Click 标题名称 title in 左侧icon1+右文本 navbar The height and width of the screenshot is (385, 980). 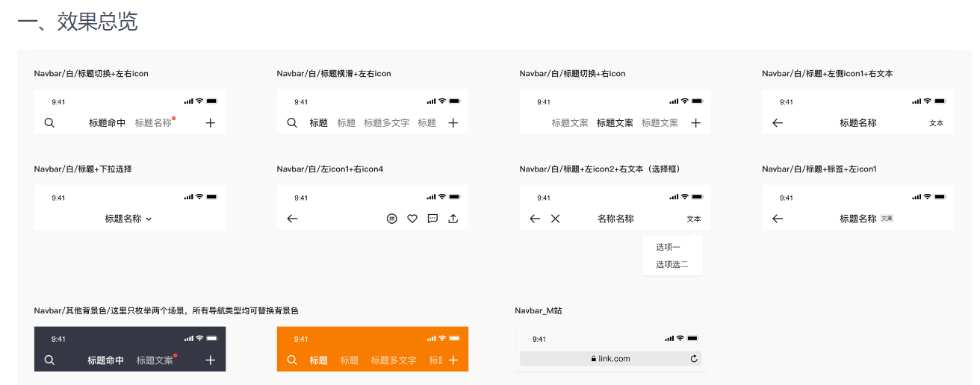point(858,123)
